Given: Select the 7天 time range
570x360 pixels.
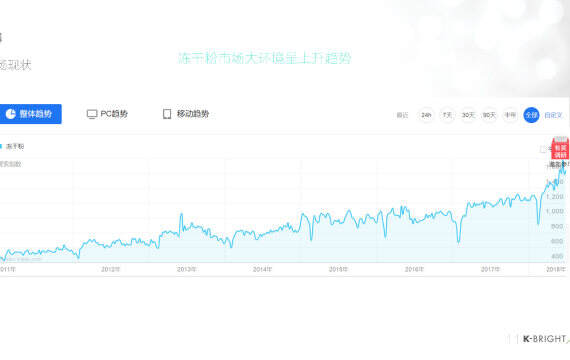Looking at the screenshot, I should tap(447, 115).
